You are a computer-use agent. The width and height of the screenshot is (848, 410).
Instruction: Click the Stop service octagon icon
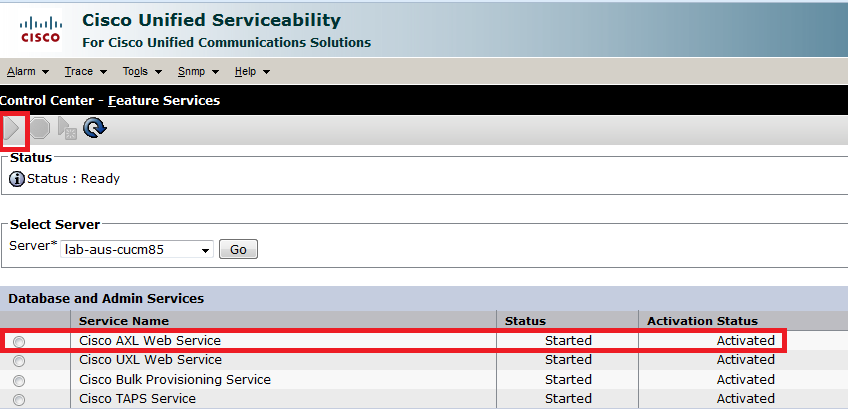(39, 129)
